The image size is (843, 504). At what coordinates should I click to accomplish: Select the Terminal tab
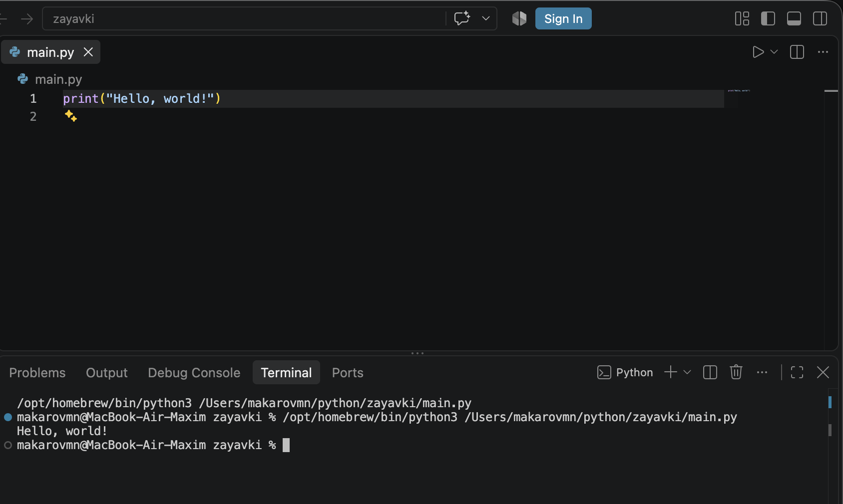pyautogui.click(x=286, y=373)
